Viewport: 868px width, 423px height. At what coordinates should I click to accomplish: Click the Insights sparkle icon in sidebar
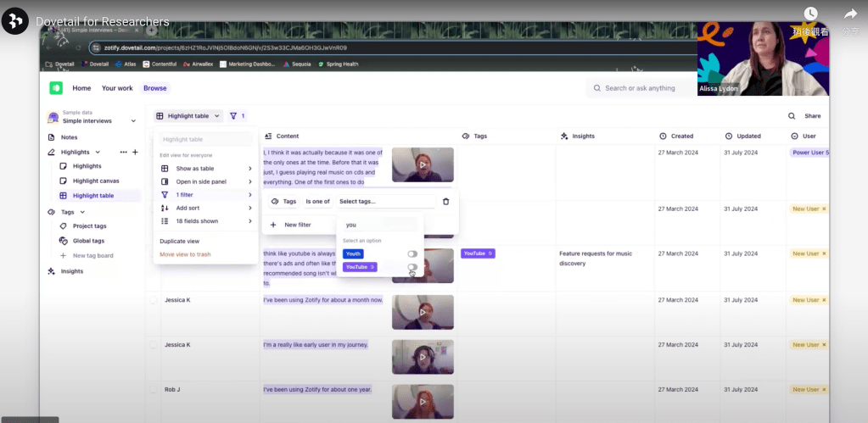[52, 271]
